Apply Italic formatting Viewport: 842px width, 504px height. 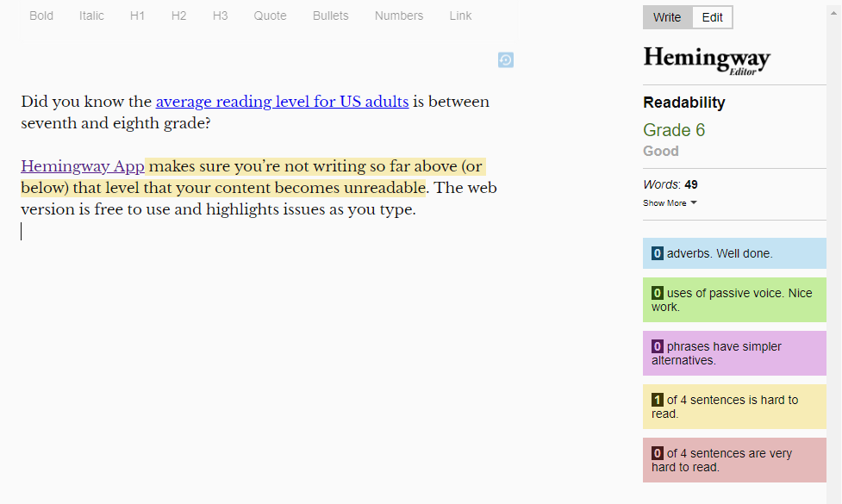[x=91, y=16]
